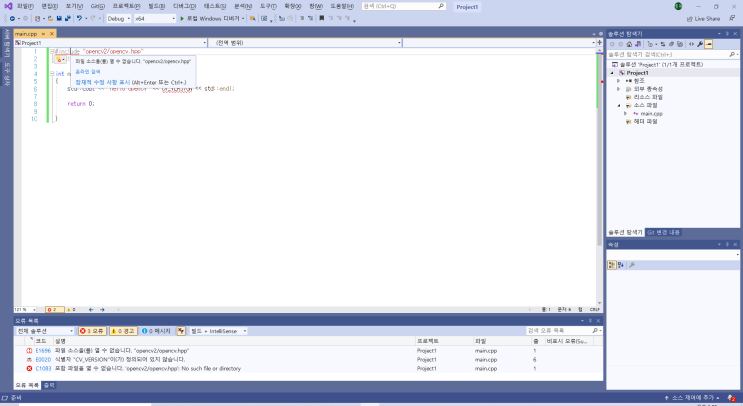743x406 pixels.
Task: Collapse the 소스 파일 folder node
Action: (618, 105)
